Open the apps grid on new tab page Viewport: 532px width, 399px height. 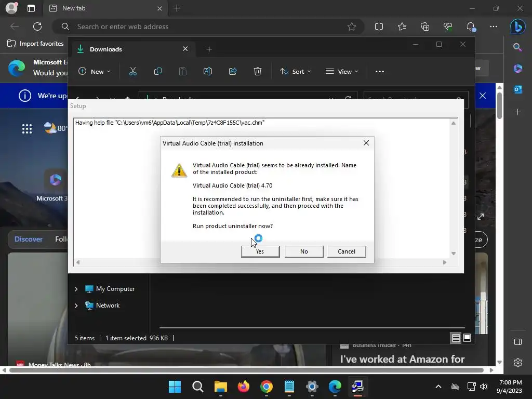pyautogui.click(x=27, y=129)
